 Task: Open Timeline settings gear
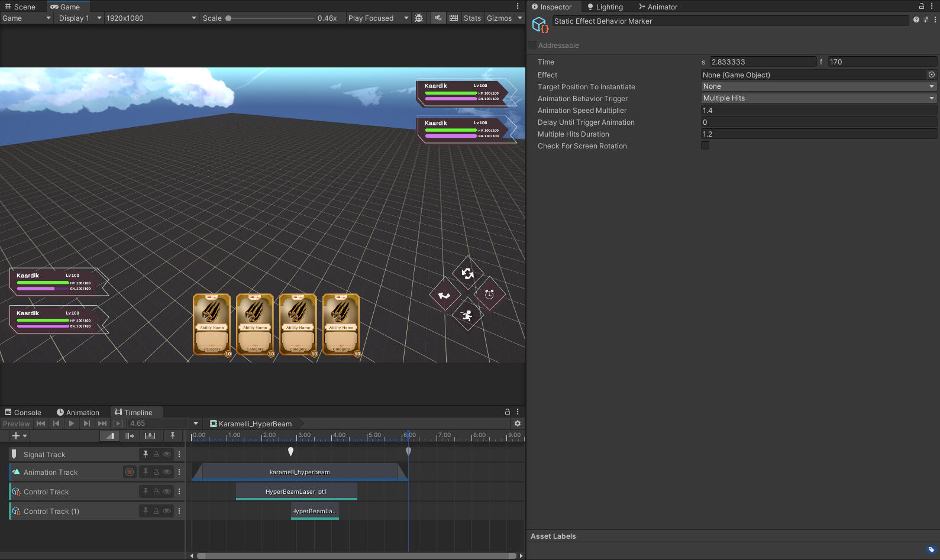coord(518,423)
